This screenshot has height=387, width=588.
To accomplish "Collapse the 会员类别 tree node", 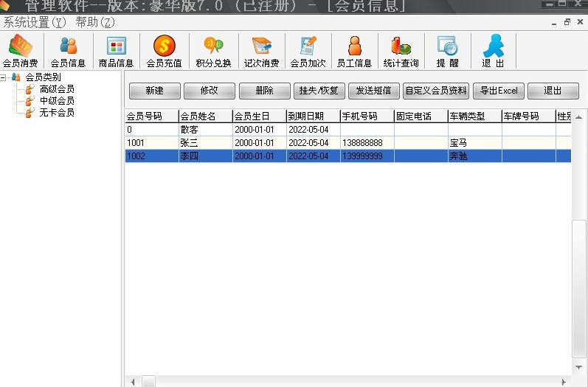I will click(3, 77).
